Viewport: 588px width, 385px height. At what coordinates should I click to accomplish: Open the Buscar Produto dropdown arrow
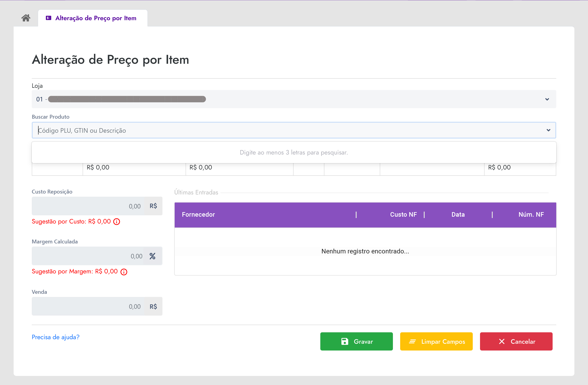[x=548, y=130]
